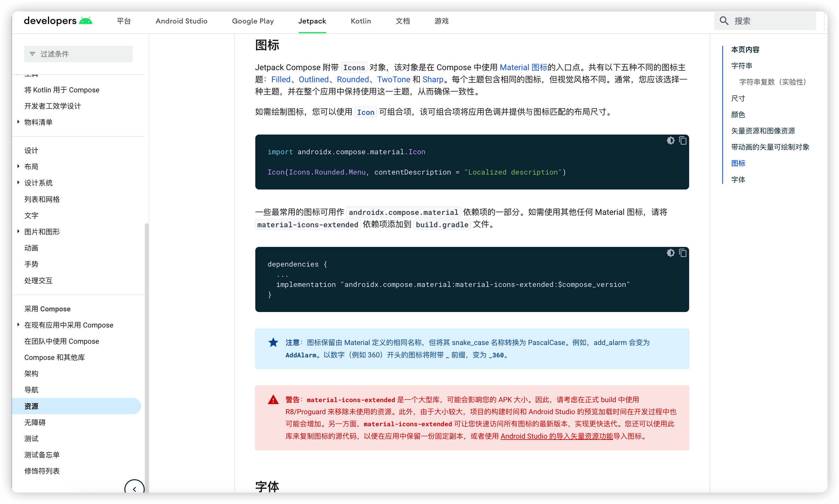Expand the 物料清单 sidebar section
The width and height of the screenshot is (839, 504).
pyautogui.click(x=18, y=122)
